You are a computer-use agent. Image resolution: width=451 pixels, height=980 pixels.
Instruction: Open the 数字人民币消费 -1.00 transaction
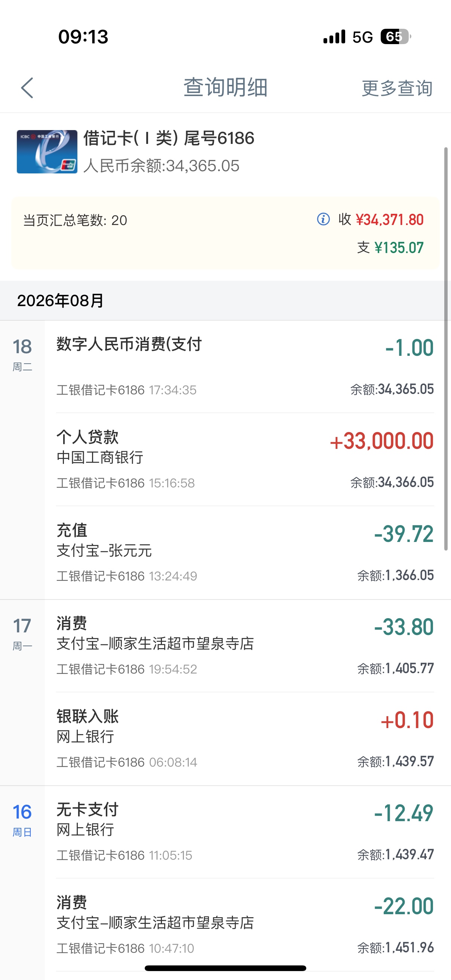[245, 366]
